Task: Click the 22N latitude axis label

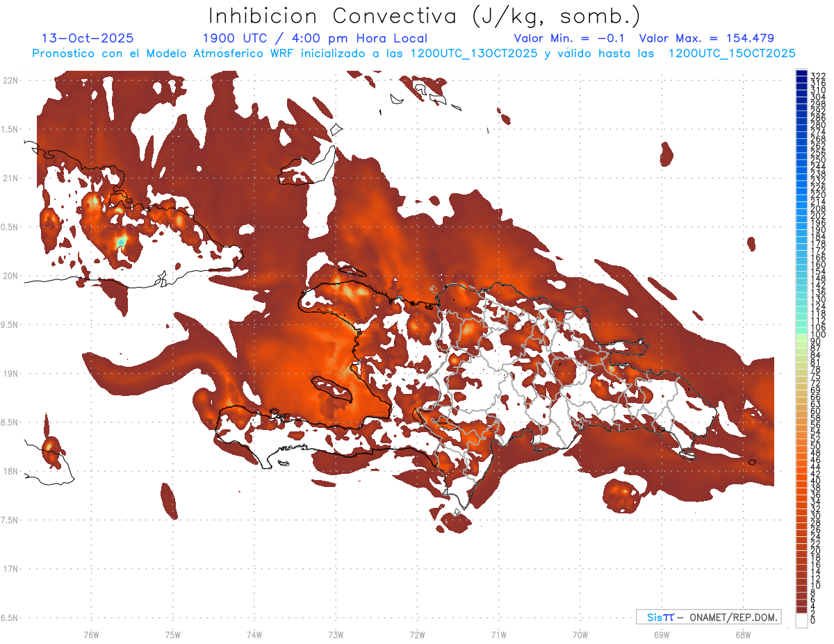Action: 10,81
